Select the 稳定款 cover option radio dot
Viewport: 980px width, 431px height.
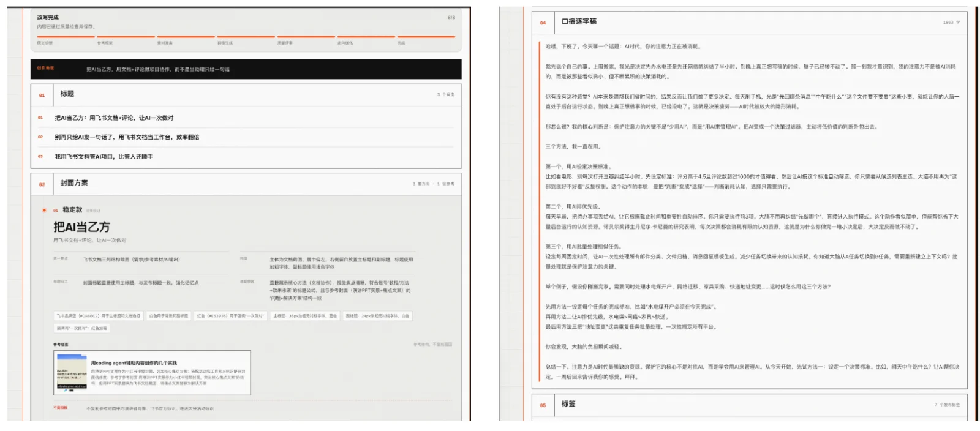[44, 210]
